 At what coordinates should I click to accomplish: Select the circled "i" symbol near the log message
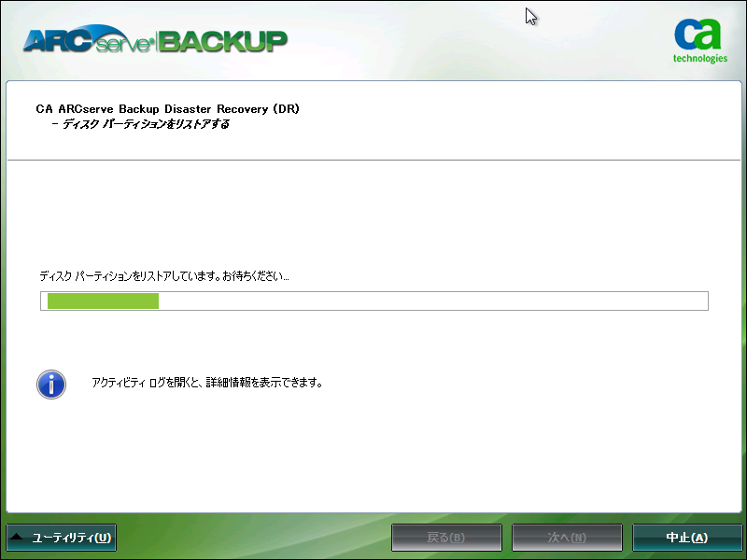(x=50, y=384)
